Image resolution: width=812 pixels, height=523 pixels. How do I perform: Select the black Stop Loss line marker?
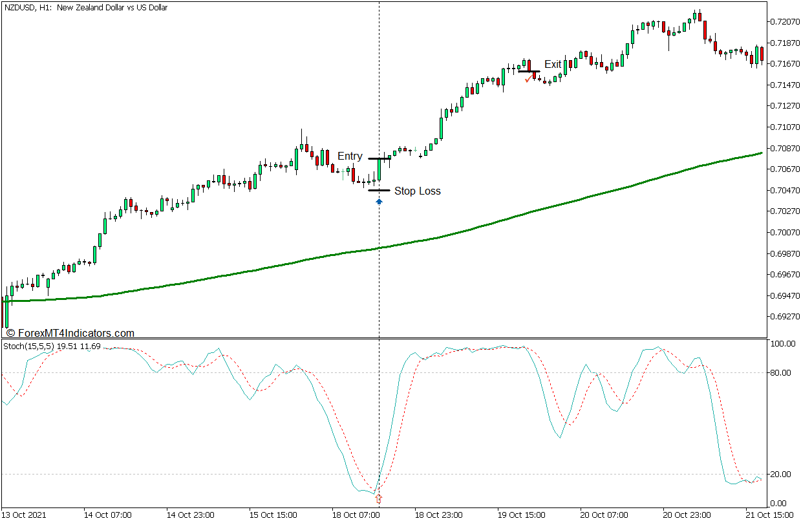[x=379, y=191]
